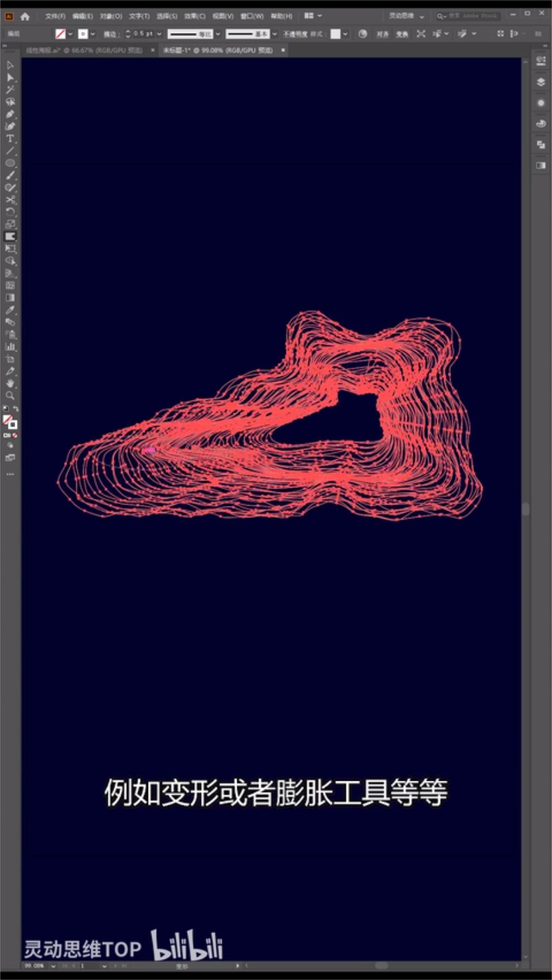Open the Gradient panel icon
The height and width of the screenshot is (980, 552).
point(541,165)
